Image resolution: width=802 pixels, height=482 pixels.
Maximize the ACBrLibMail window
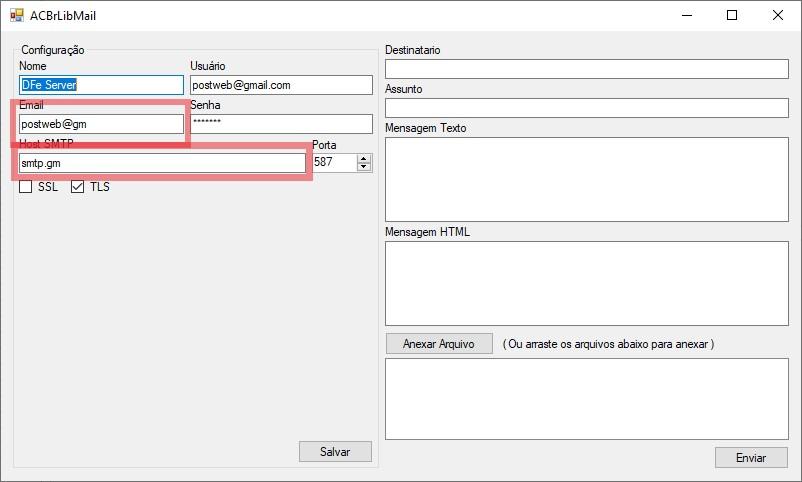coord(732,15)
